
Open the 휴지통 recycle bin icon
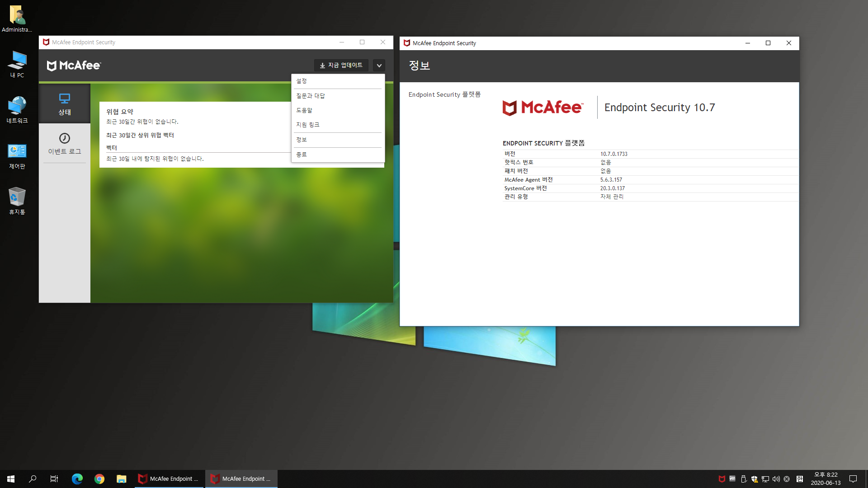17,201
